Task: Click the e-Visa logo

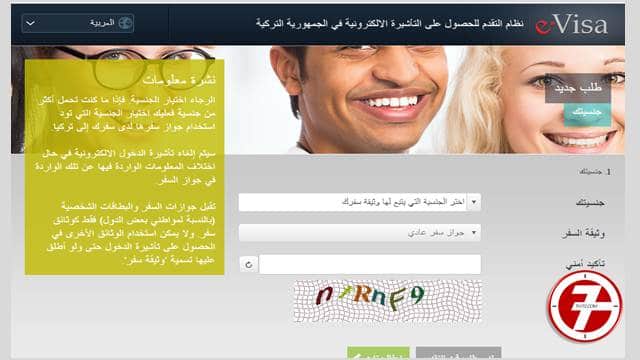Action: coord(571,25)
